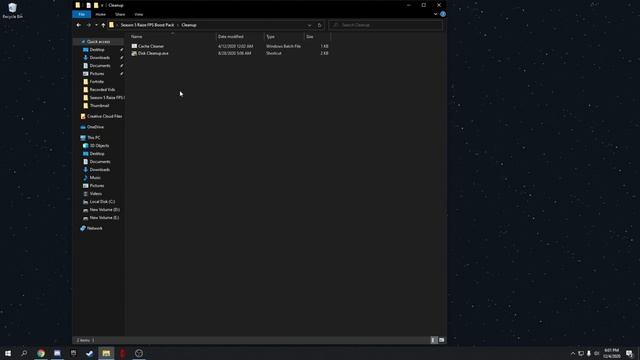Select Quick access in the navigation pane

98,42
